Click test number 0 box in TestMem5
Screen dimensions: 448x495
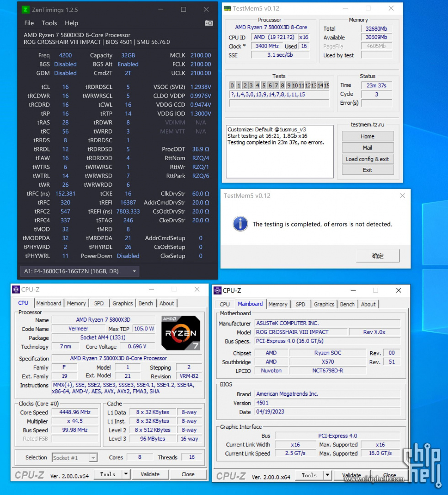click(232, 85)
